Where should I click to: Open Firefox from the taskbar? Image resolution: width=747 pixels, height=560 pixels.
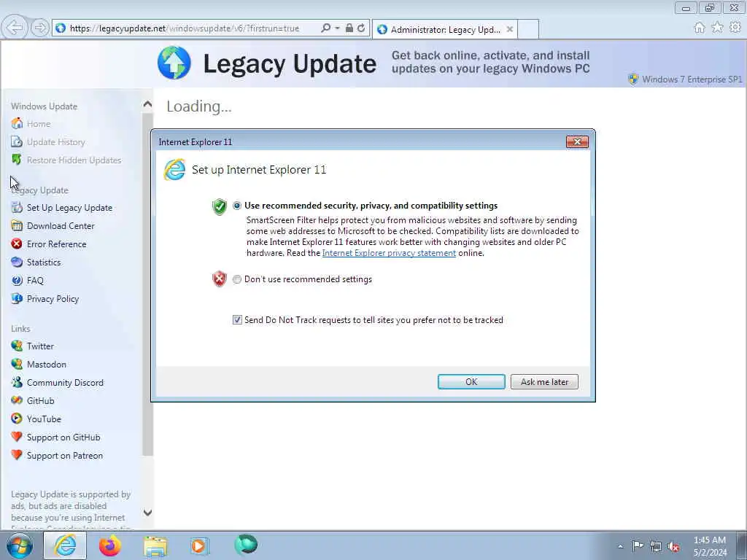coord(110,545)
